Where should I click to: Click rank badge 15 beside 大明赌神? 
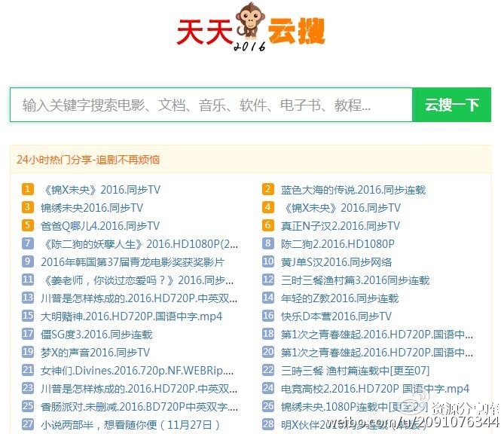point(28,316)
